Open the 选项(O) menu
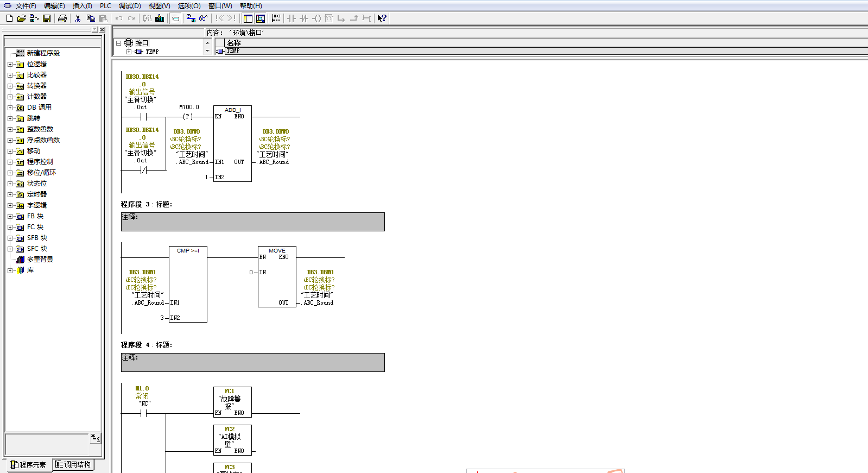The width and height of the screenshot is (868, 473). click(189, 6)
